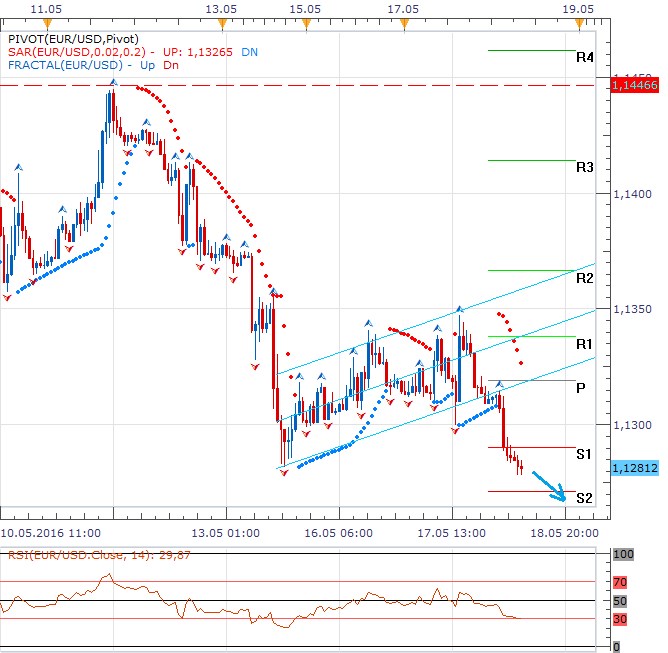668x653 pixels.
Task: Click the 16.05 06:00 time axis label
Action: point(340,532)
